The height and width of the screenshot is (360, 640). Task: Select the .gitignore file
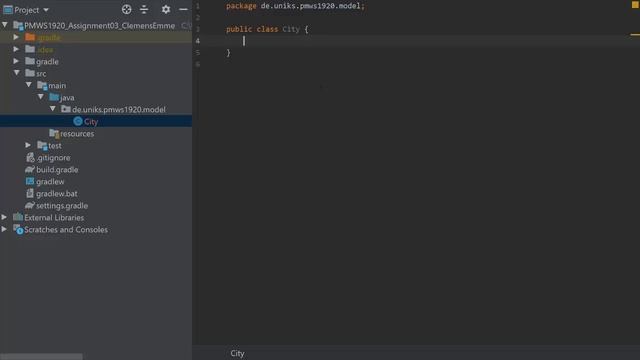click(53, 158)
